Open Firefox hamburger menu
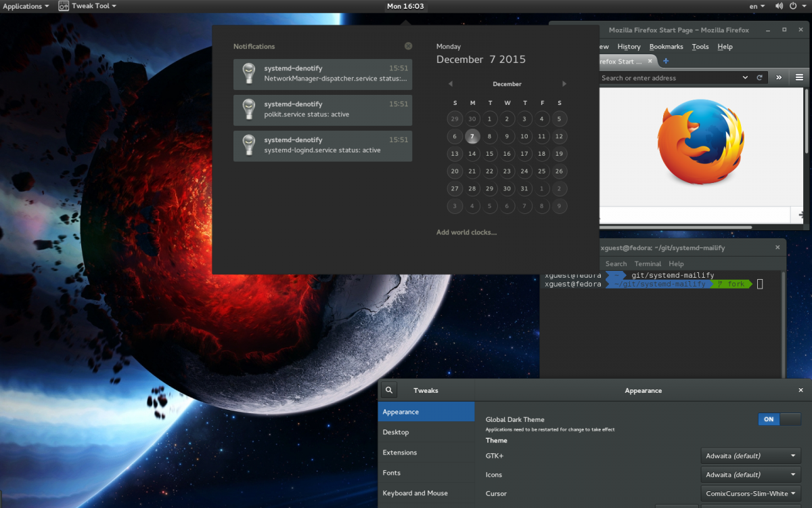This screenshot has width=812, height=508. click(799, 78)
